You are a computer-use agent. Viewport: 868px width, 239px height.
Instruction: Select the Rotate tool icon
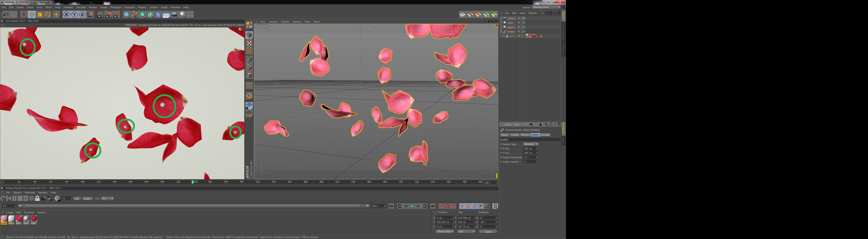point(48,15)
